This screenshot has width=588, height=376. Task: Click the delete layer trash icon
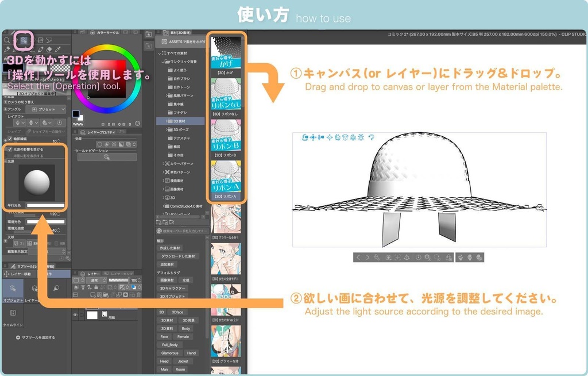pos(138,295)
